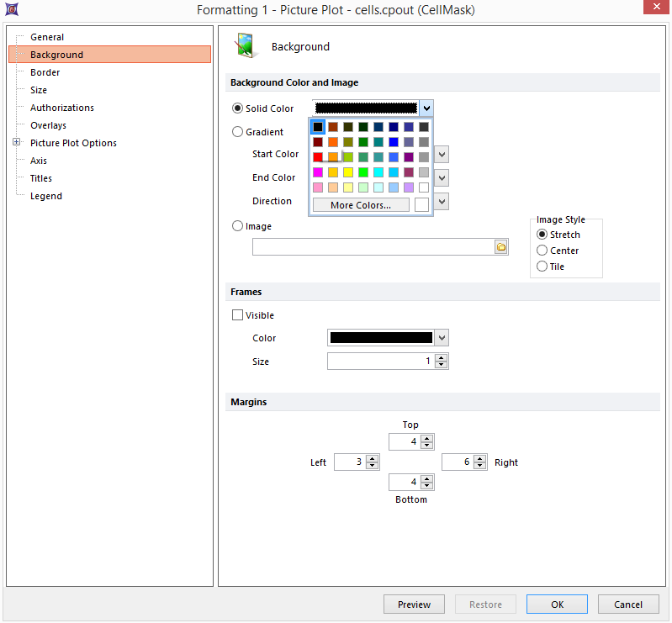
Task: Open the Legend category
Action: pyautogui.click(x=46, y=196)
